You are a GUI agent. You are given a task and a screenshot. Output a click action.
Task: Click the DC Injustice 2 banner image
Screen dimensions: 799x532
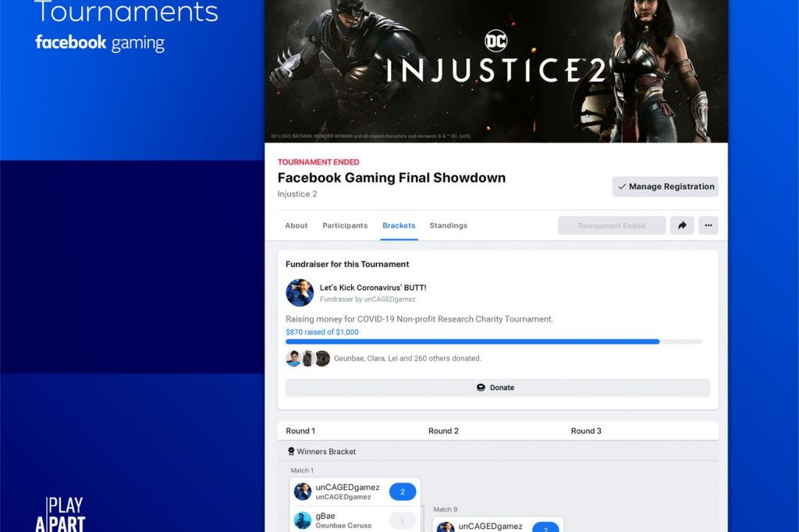pyautogui.click(x=496, y=71)
